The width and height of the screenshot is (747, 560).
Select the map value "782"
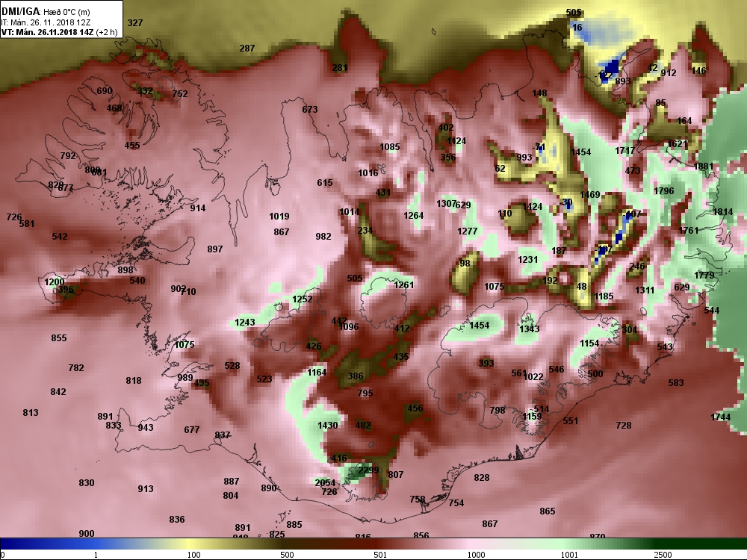click(x=76, y=368)
